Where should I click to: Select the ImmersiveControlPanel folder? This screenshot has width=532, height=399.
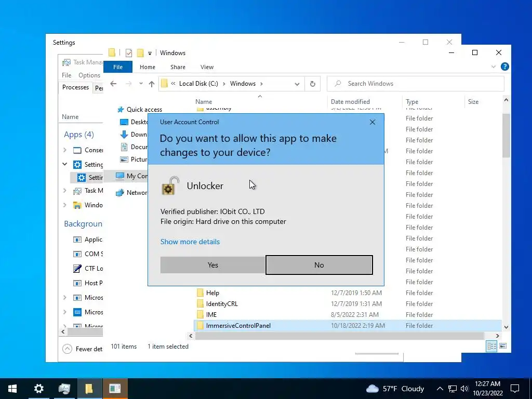coord(348,325)
